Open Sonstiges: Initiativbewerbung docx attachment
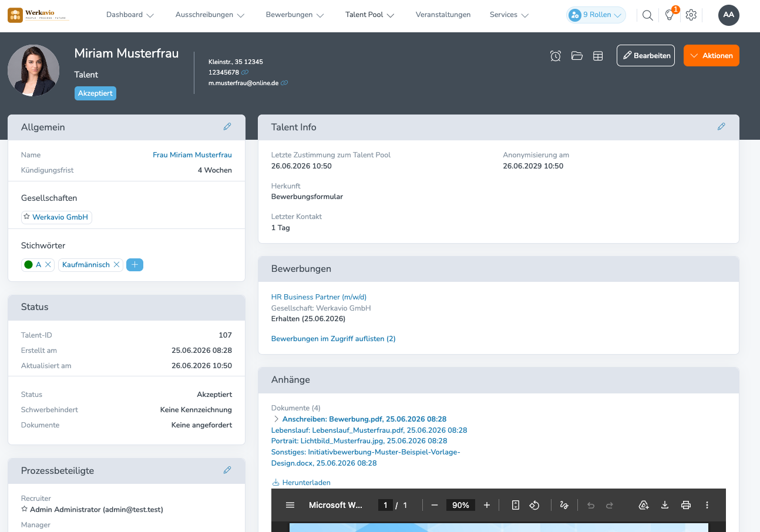Screen dimensions: 760x532 366,457
